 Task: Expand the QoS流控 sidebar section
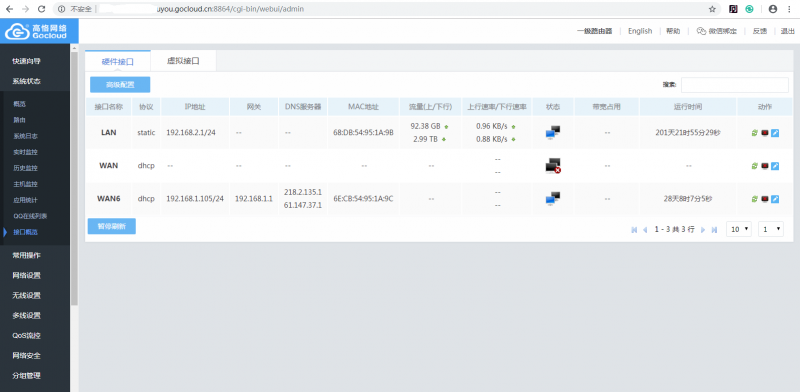(x=27, y=336)
